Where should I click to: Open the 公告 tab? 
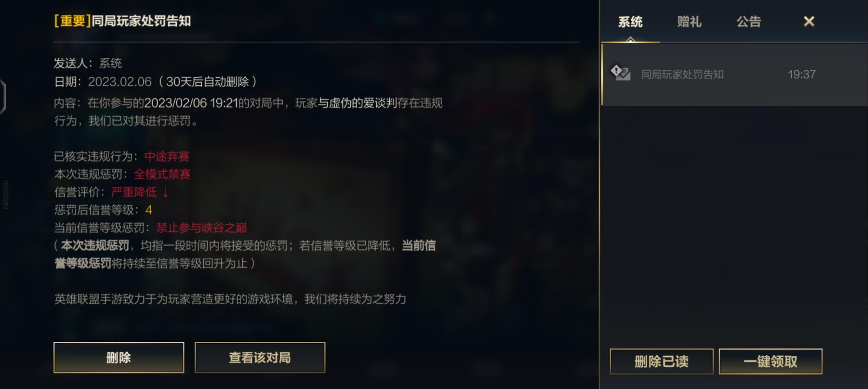click(749, 22)
